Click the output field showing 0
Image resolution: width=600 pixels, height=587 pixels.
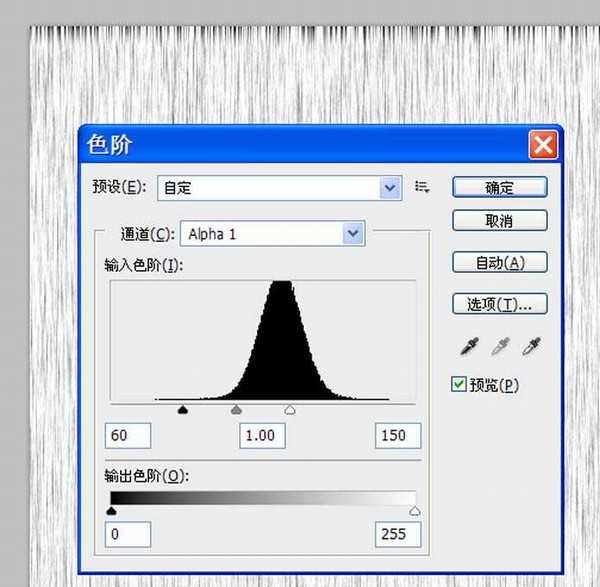coord(128,534)
